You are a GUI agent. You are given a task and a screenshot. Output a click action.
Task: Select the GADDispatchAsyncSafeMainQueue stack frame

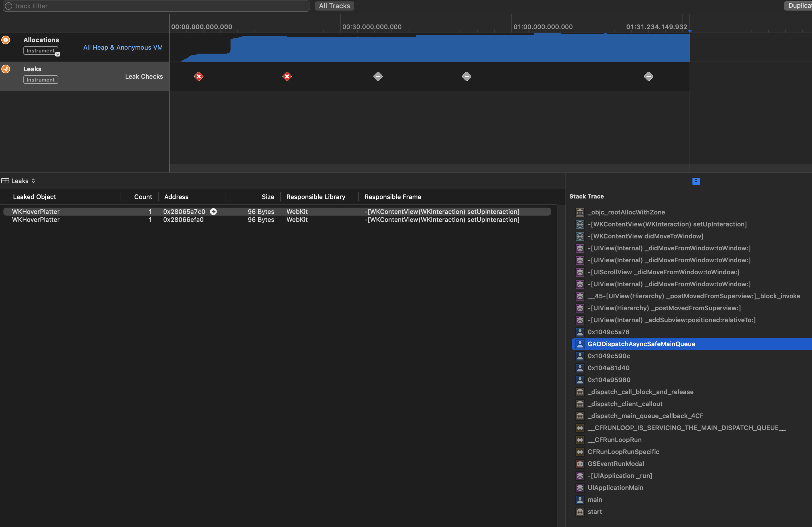click(641, 344)
